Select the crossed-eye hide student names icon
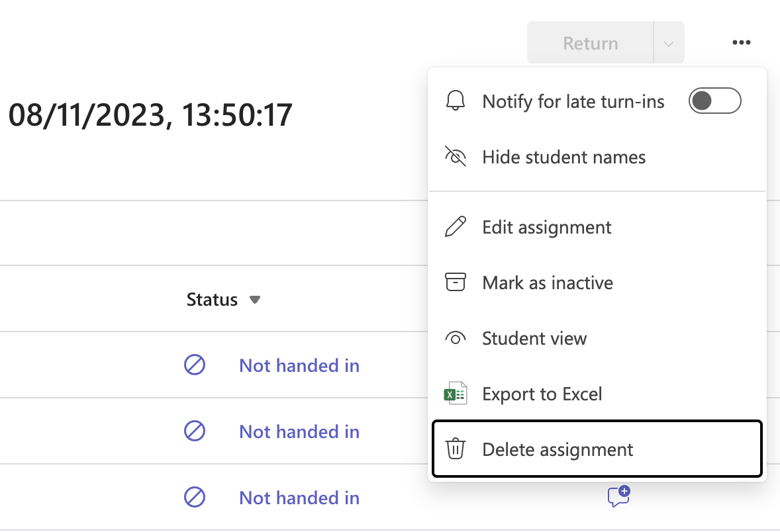Screen dimensions: 780x532 pyautogui.click(x=456, y=157)
